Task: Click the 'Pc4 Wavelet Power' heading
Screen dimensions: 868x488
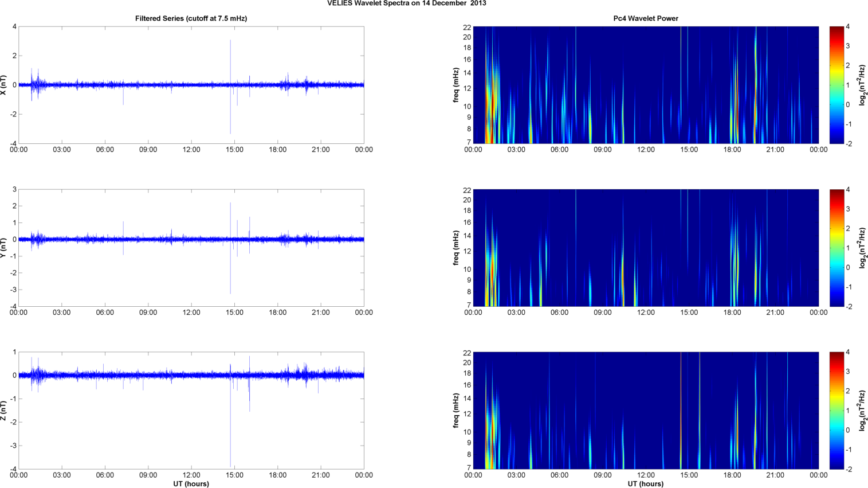Action: (x=646, y=18)
